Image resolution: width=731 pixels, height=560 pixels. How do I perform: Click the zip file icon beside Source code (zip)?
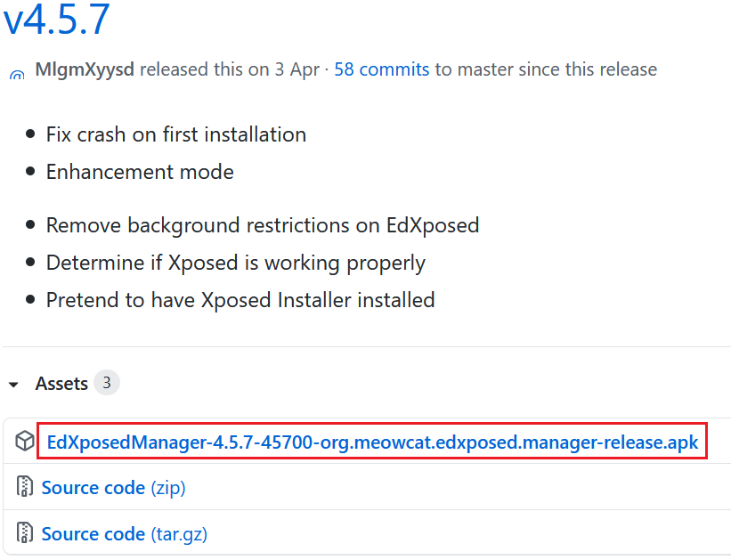tap(25, 486)
